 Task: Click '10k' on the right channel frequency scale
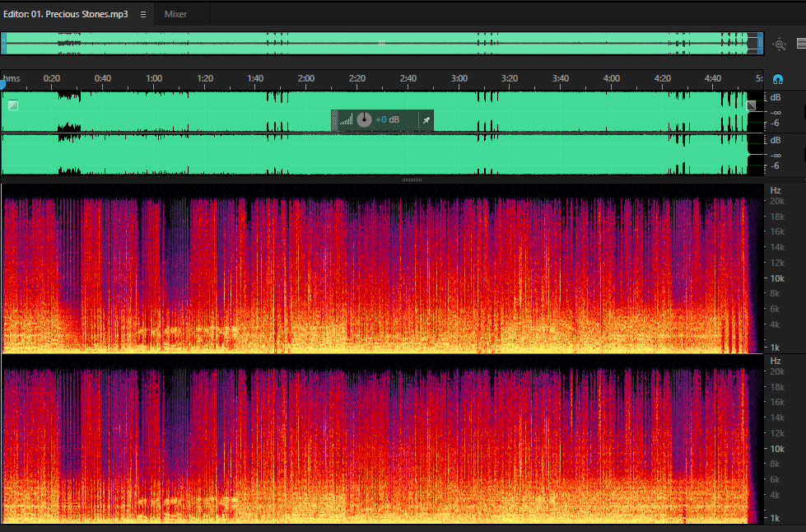point(776,450)
